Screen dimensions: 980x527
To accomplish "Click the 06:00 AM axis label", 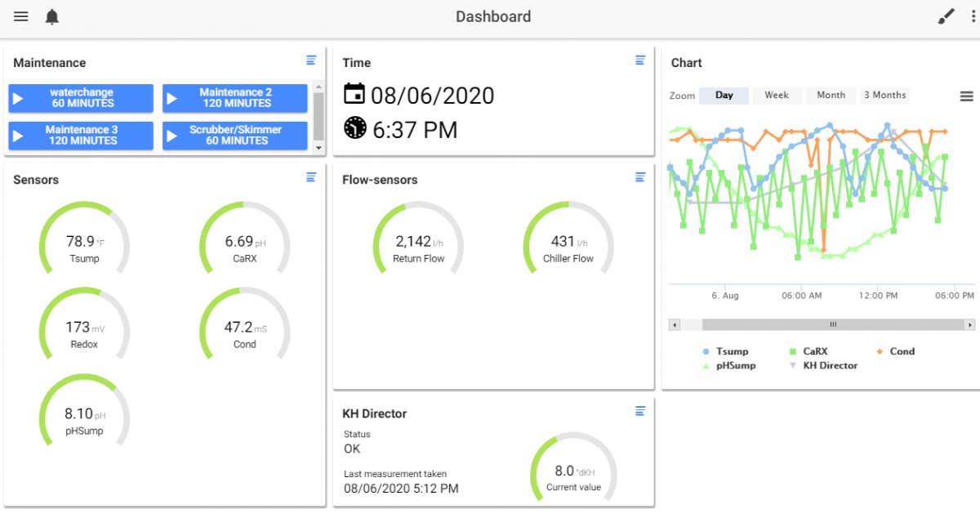I will tap(802, 296).
